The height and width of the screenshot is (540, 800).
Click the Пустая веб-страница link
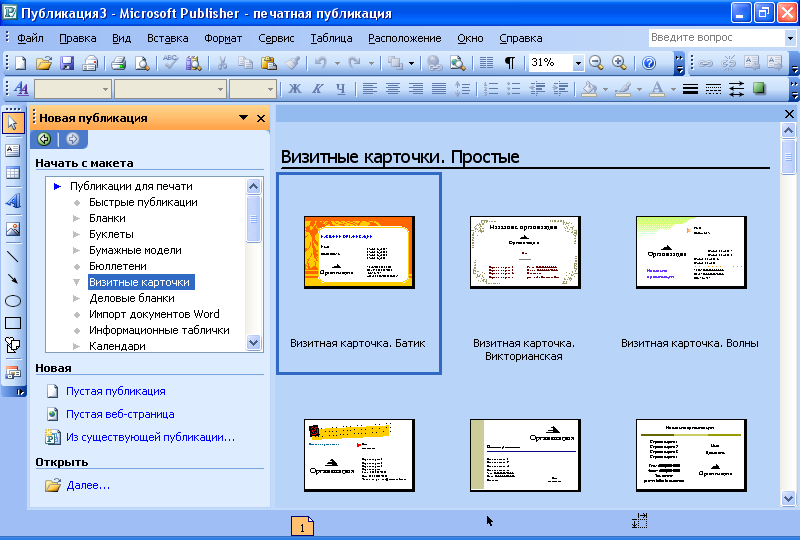[x=120, y=414]
